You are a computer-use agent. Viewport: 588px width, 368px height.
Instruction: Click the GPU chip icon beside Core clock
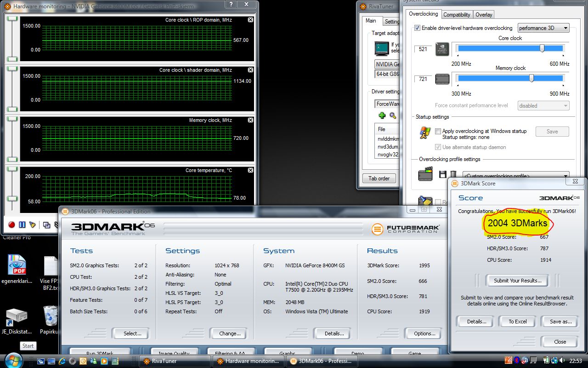(x=442, y=49)
